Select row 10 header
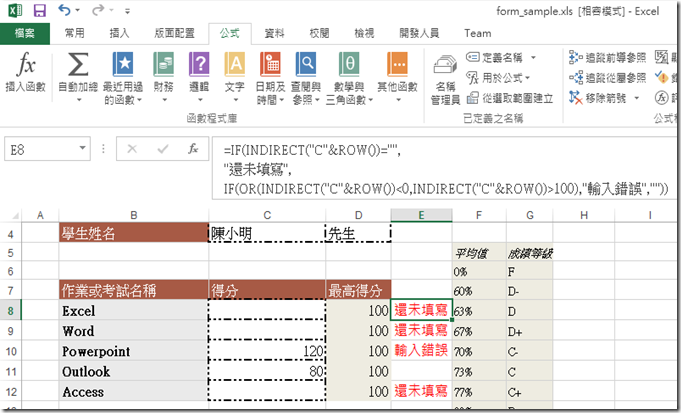The width and height of the screenshot is (681, 413). coord(10,351)
